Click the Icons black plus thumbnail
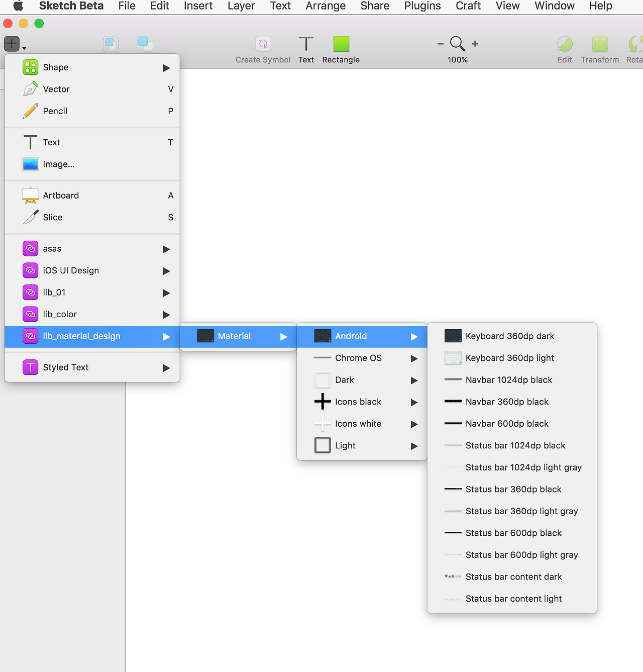This screenshot has width=643, height=672. (323, 402)
